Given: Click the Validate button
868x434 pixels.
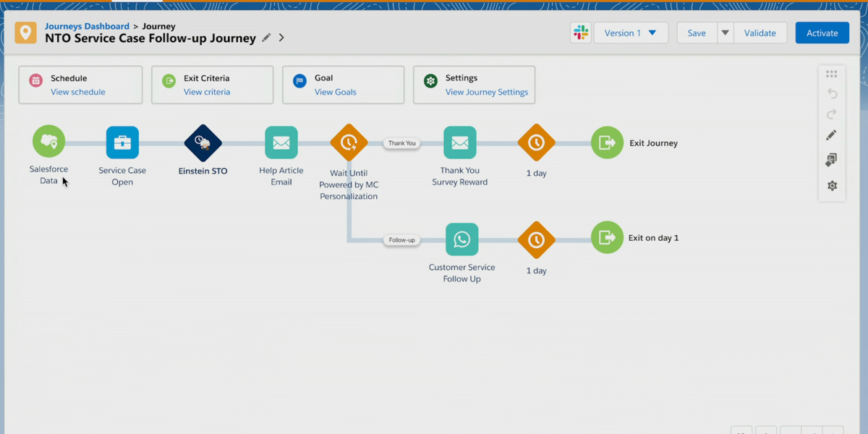Looking at the screenshot, I should [x=759, y=33].
